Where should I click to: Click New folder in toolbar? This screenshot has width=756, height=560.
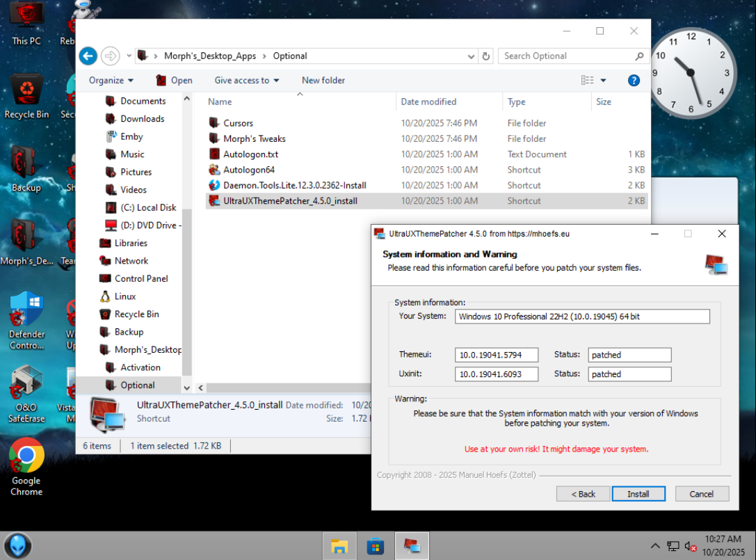pos(323,81)
